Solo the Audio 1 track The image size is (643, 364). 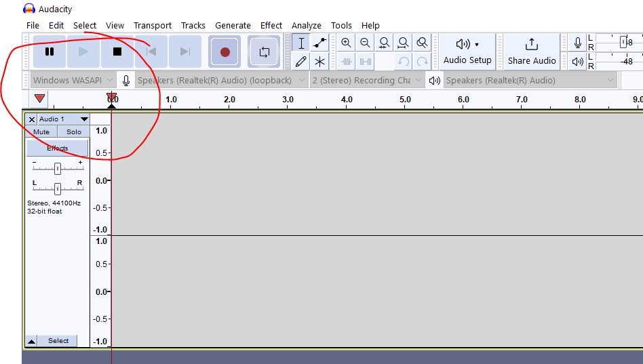[74, 132]
